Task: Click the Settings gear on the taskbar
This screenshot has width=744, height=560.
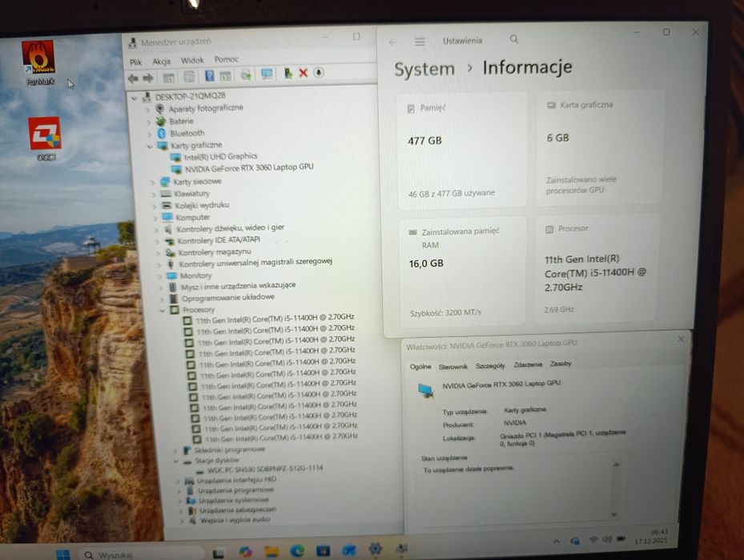Action: 375,549
